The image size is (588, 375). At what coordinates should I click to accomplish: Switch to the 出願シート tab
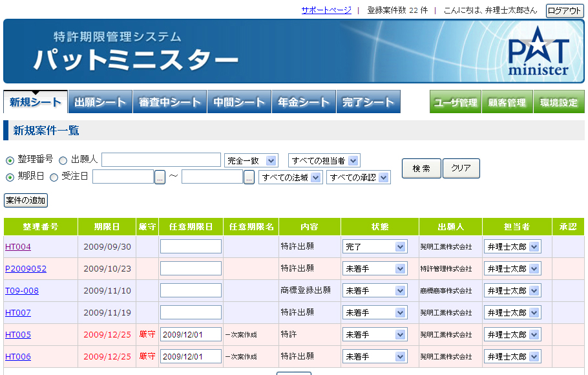[100, 102]
